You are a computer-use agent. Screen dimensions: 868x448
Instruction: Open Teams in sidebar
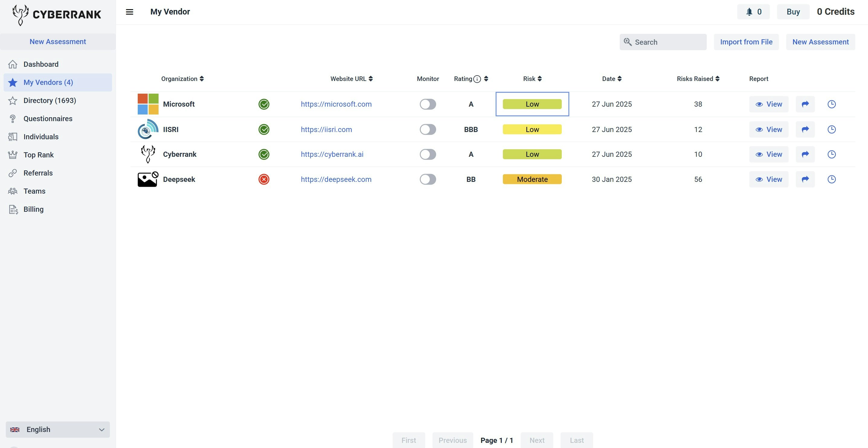click(x=58, y=191)
